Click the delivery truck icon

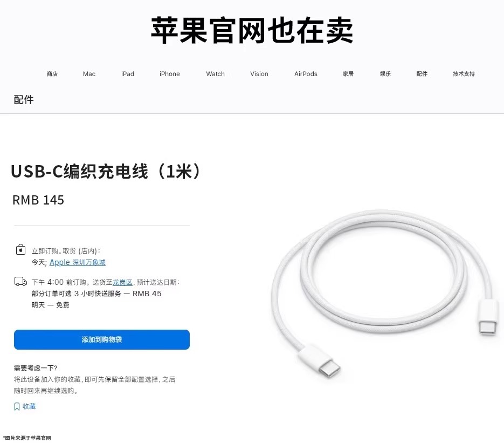click(21, 282)
